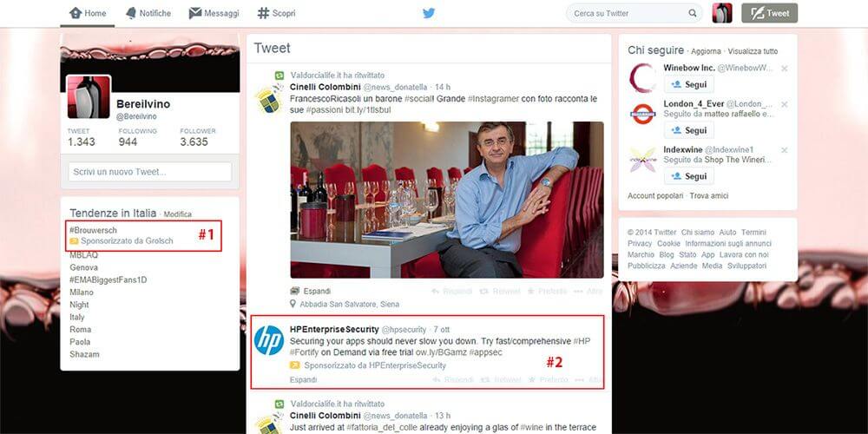Image resolution: width=868 pixels, height=434 pixels.
Task: Open the Home tab
Action: click(88, 13)
